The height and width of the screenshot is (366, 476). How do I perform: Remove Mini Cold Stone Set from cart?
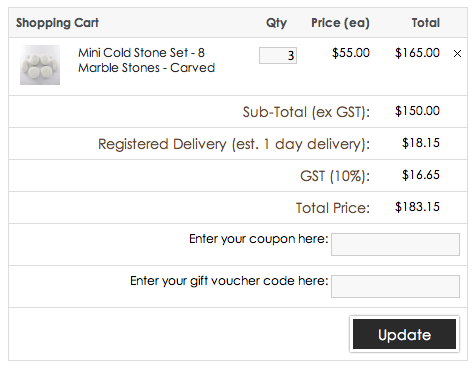(457, 53)
